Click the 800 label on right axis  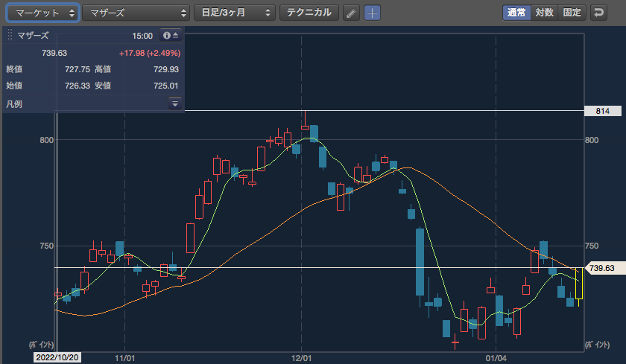pos(592,140)
